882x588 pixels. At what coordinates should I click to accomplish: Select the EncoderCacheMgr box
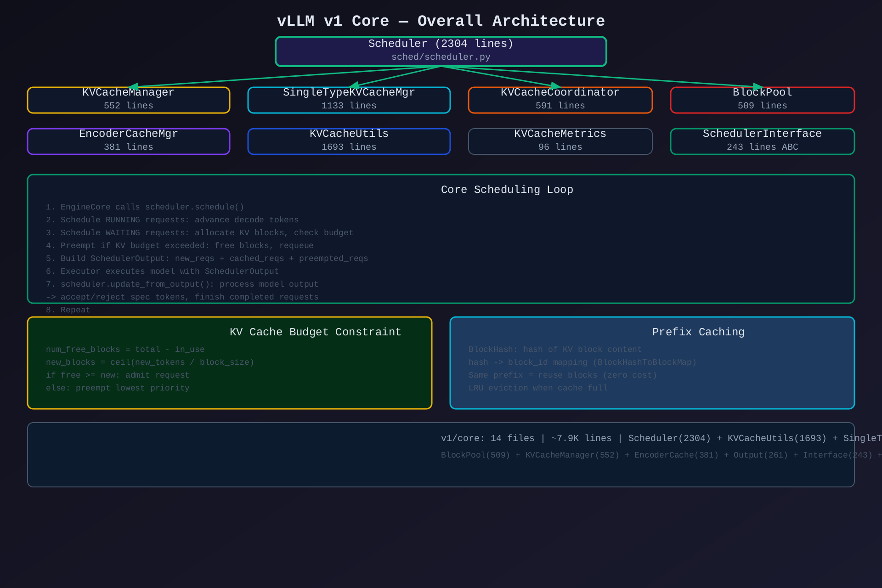tap(128, 141)
